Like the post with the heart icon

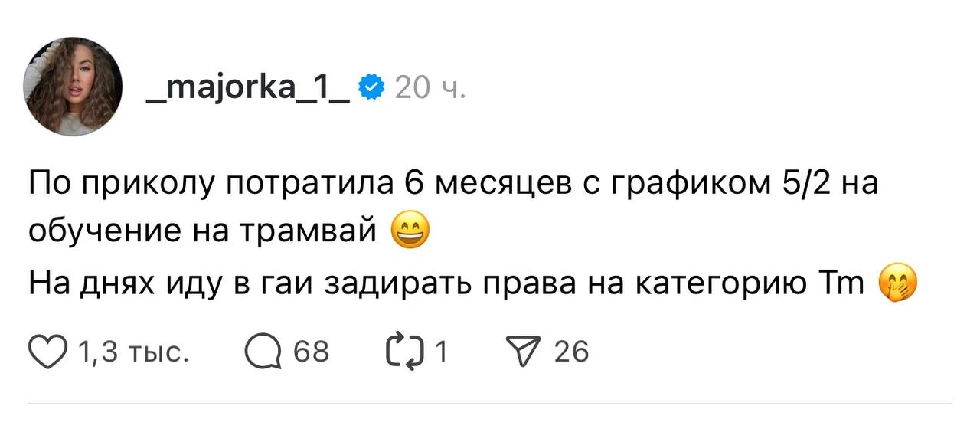click(49, 352)
